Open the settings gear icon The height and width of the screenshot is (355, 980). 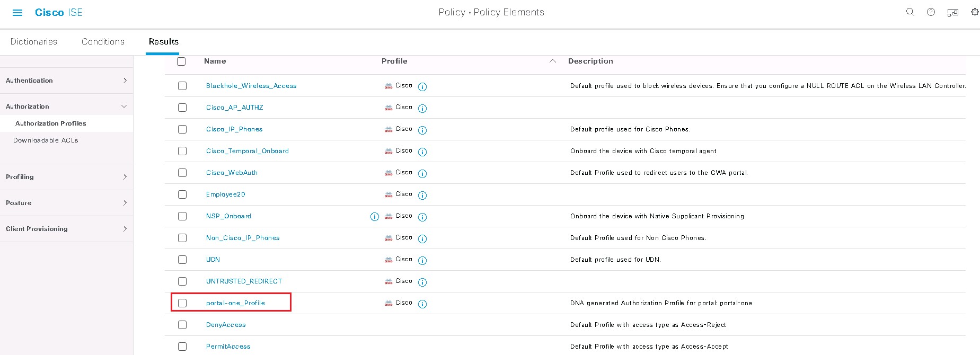tap(974, 12)
